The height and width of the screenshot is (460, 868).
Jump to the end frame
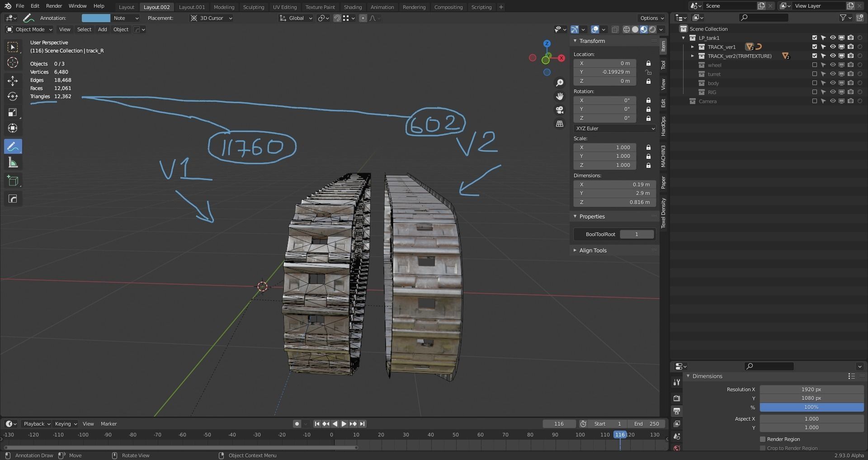[x=362, y=424]
